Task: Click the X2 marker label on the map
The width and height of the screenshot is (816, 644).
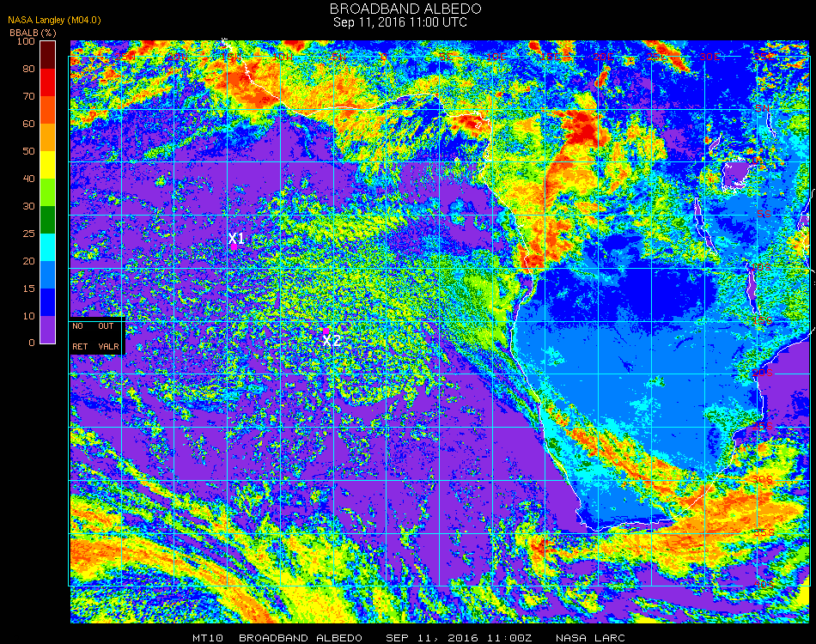Action: (x=332, y=341)
